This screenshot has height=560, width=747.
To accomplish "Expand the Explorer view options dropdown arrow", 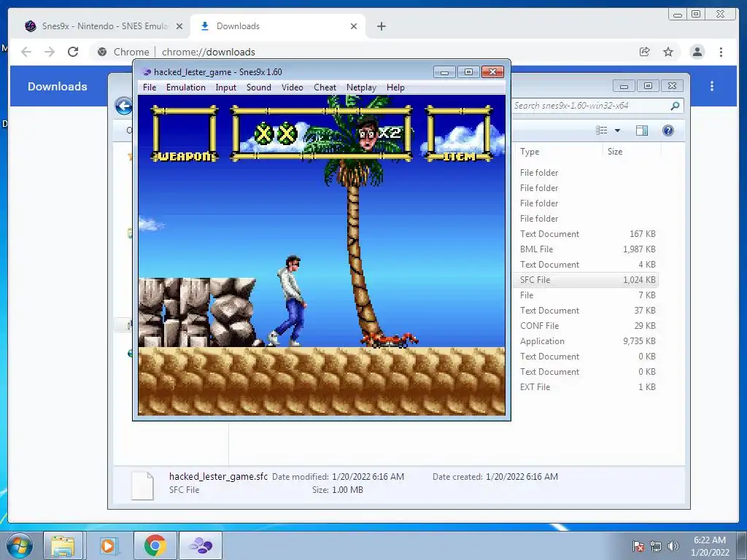I will (x=617, y=131).
